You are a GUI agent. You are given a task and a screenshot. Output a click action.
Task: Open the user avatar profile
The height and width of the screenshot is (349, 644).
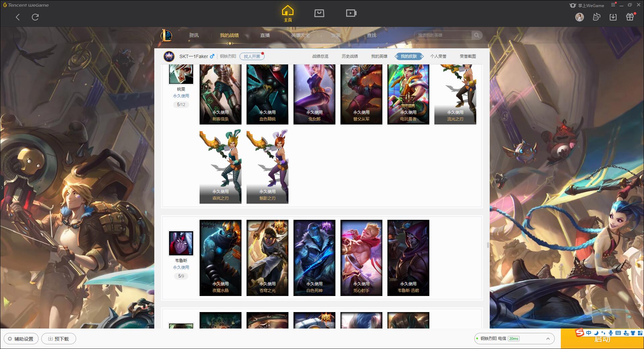tap(579, 17)
